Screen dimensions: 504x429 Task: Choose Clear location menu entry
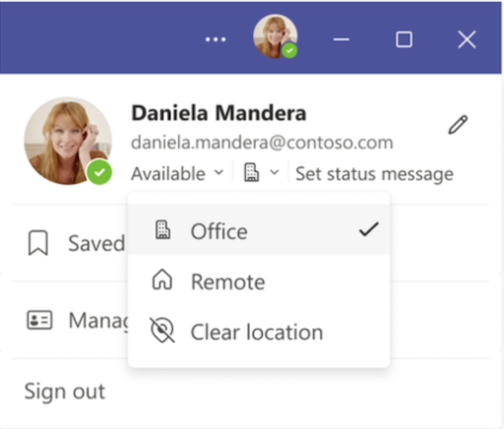259,332
